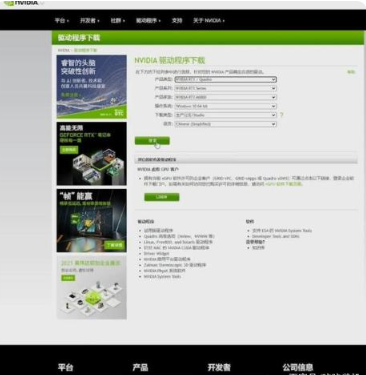This screenshot has height=375, width=366.
Task: Open the 产品家族 (product family) dropdown
Action: point(226,97)
